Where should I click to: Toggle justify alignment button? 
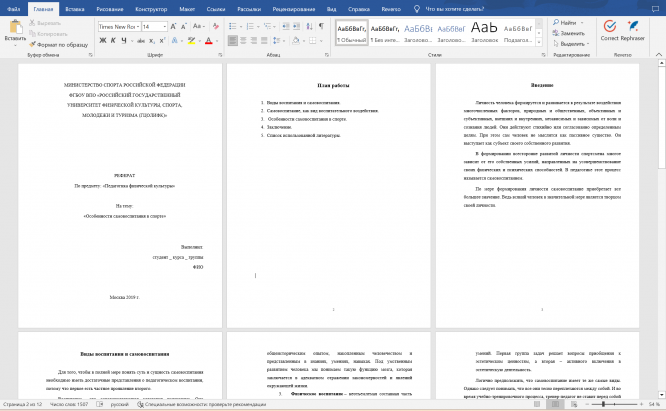[x=264, y=41]
